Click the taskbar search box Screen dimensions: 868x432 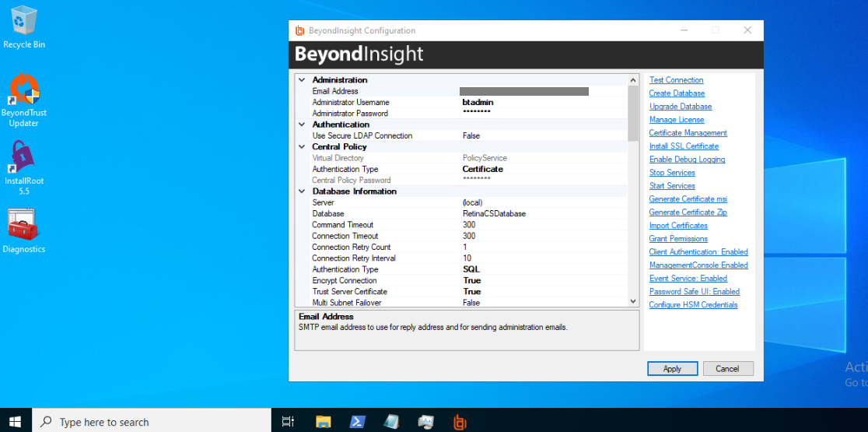(x=151, y=421)
